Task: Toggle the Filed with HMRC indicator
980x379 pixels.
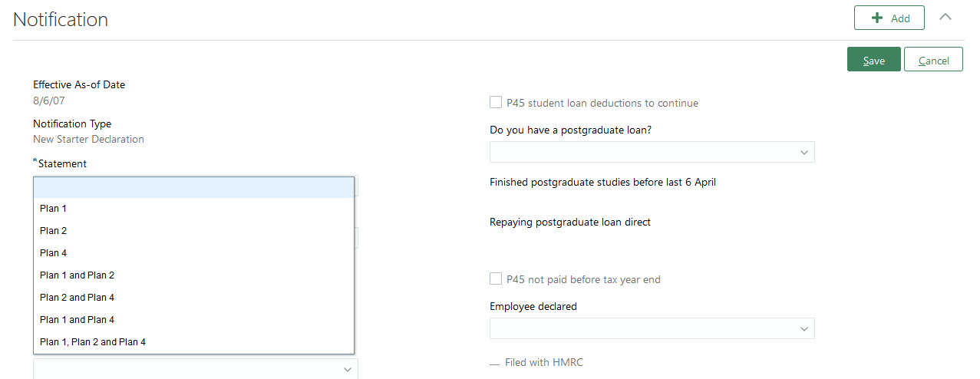Action: pyautogui.click(x=494, y=363)
